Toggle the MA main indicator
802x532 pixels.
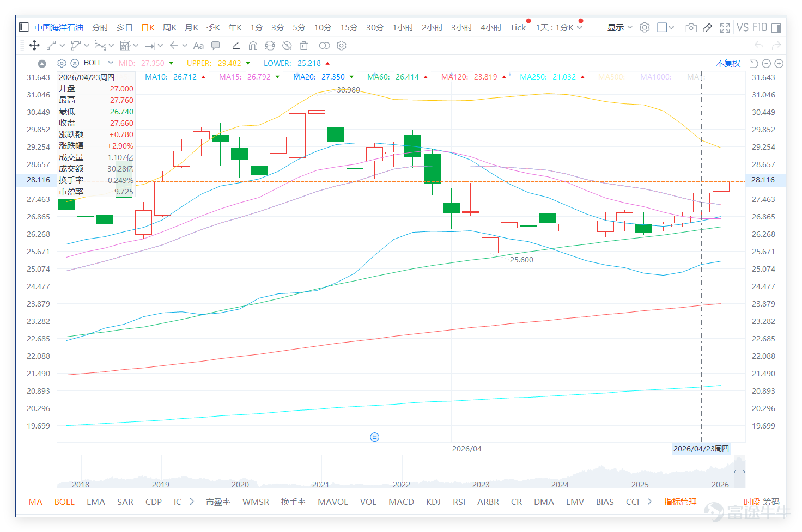[x=35, y=502]
